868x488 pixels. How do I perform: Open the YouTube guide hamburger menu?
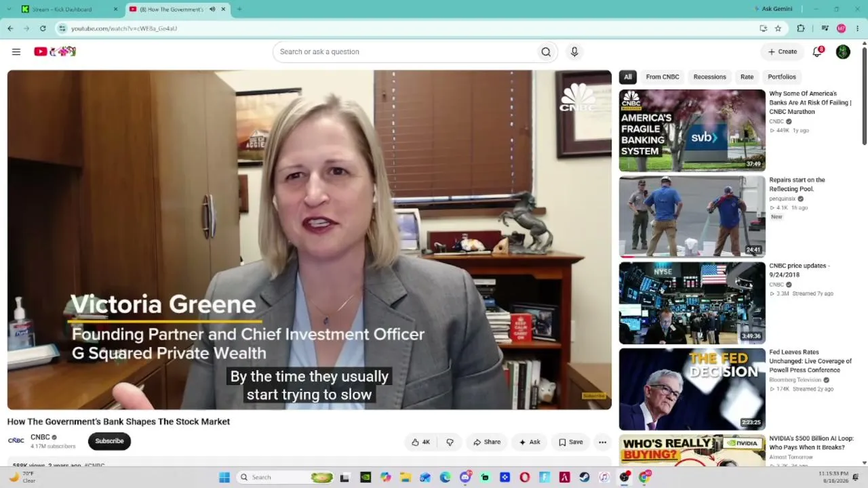[16, 52]
